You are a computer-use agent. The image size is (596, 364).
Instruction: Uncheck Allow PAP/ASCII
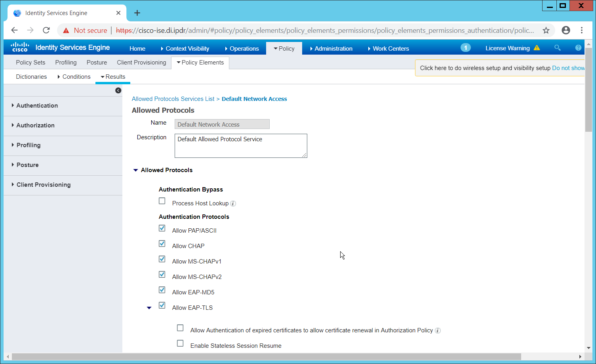coord(162,228)
